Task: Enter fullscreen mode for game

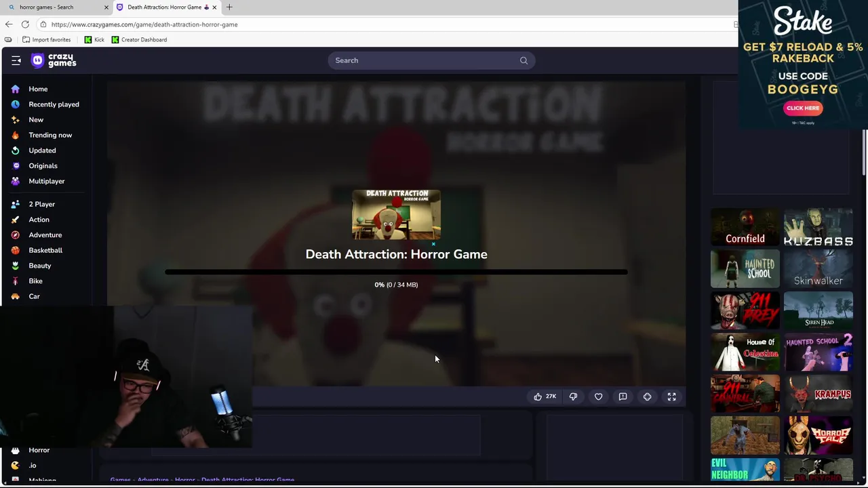Action: click(x=671, y=396)
